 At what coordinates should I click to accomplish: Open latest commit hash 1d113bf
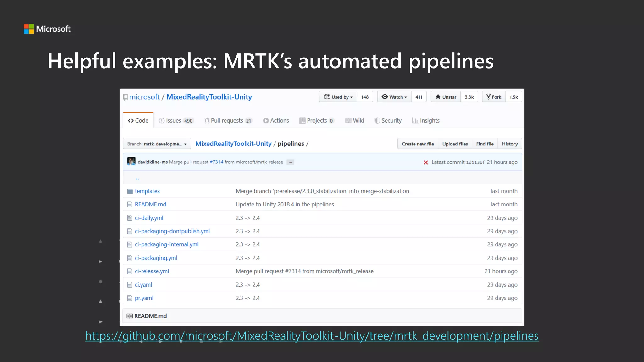(x=475, y=162)
